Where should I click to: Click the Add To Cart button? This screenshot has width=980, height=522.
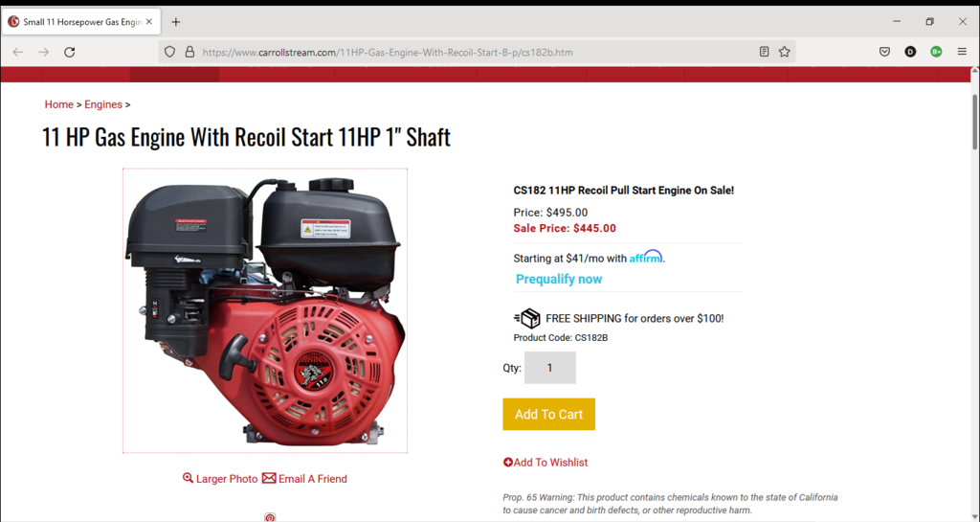coord(548,415)
